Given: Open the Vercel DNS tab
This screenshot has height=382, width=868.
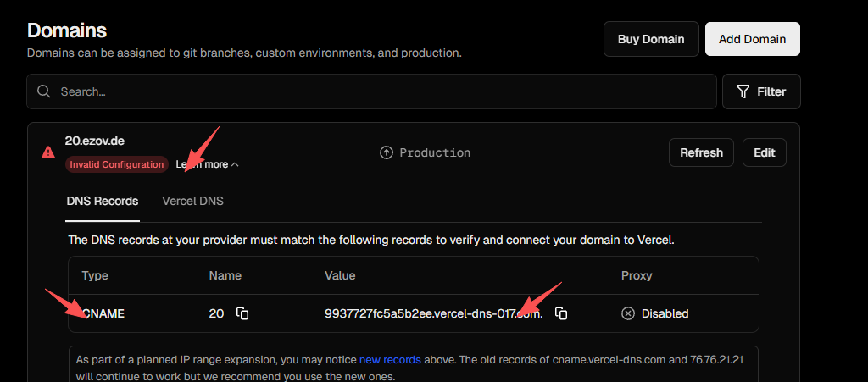Looking at the screenshot, I should [x=192, y=201].
